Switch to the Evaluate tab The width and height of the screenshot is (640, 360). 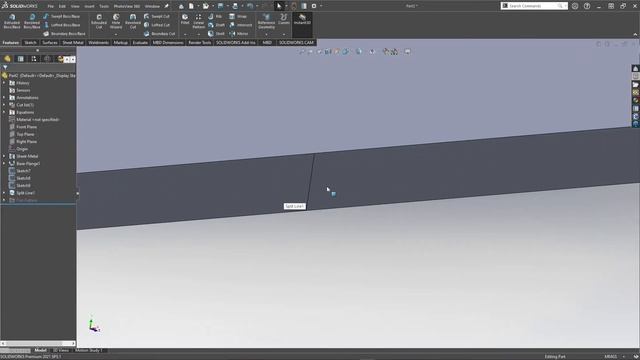pos(140,42)
